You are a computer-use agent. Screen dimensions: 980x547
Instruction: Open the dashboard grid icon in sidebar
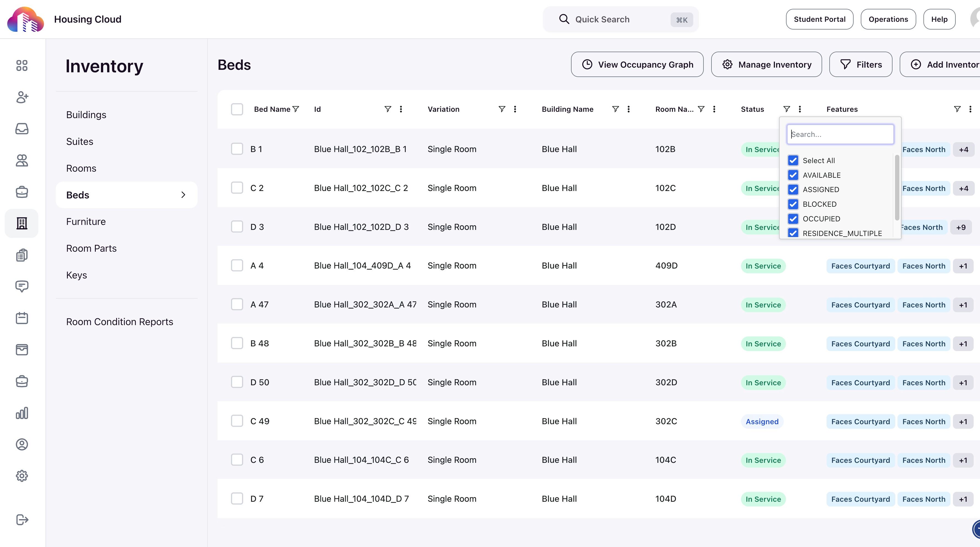(x=22, y=65)
